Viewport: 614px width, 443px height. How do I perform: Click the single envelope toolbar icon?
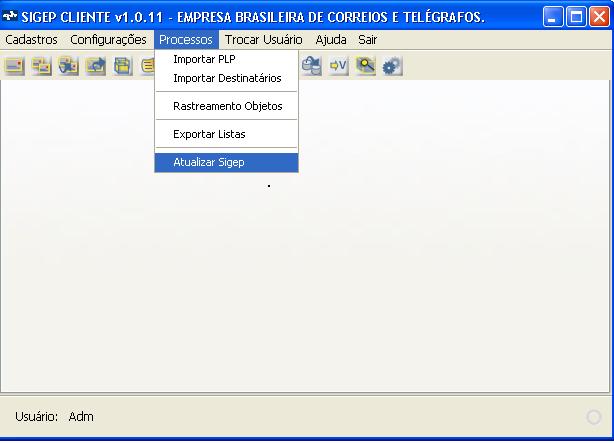tap(14, 66)
